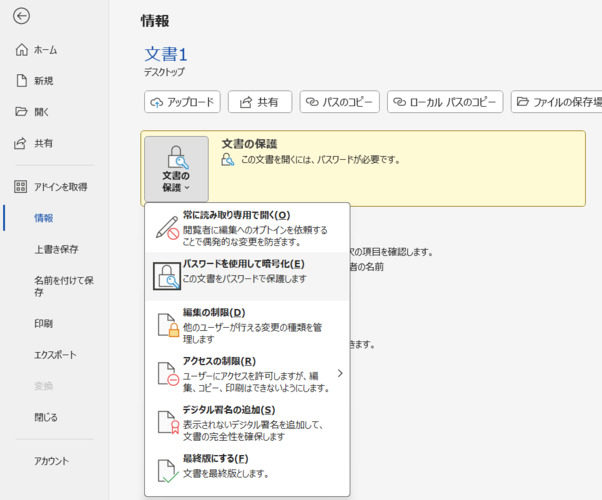Screen dimensions: 602x500
Task: Click the lock-key icon for password encryption
Action: [167, 276]
